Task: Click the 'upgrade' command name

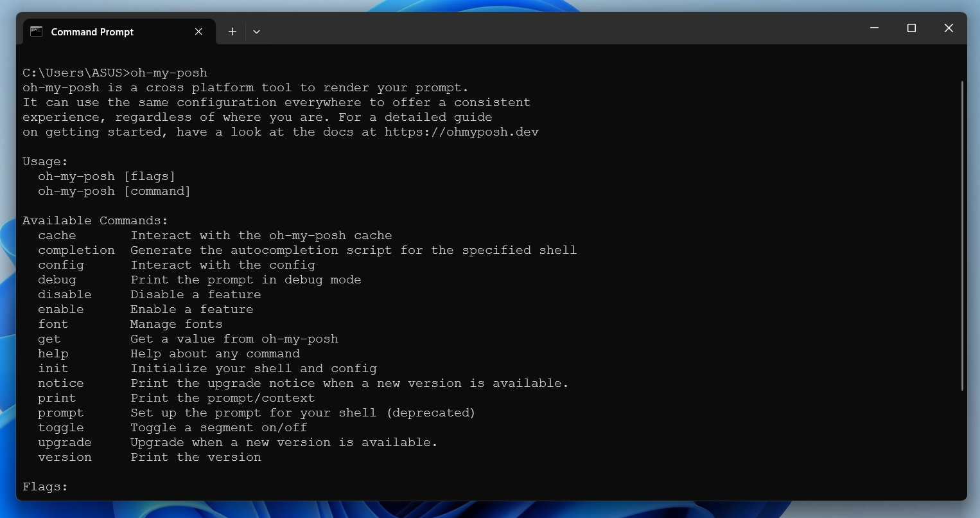Action: (65, 443)
